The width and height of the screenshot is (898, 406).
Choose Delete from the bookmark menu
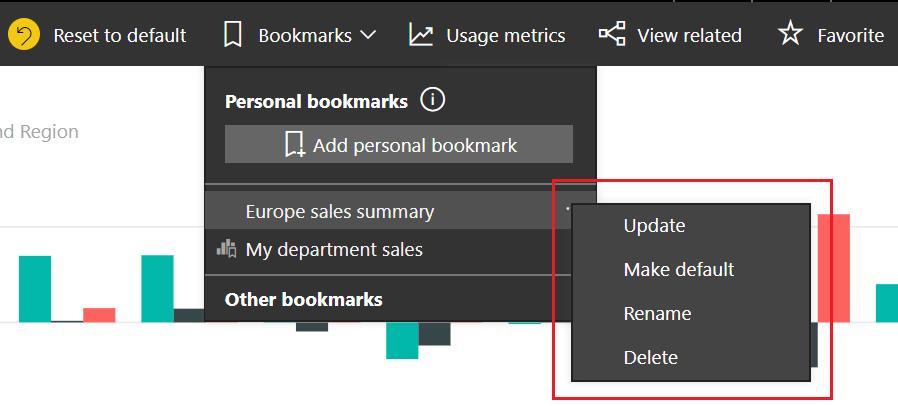coord(650,357)
